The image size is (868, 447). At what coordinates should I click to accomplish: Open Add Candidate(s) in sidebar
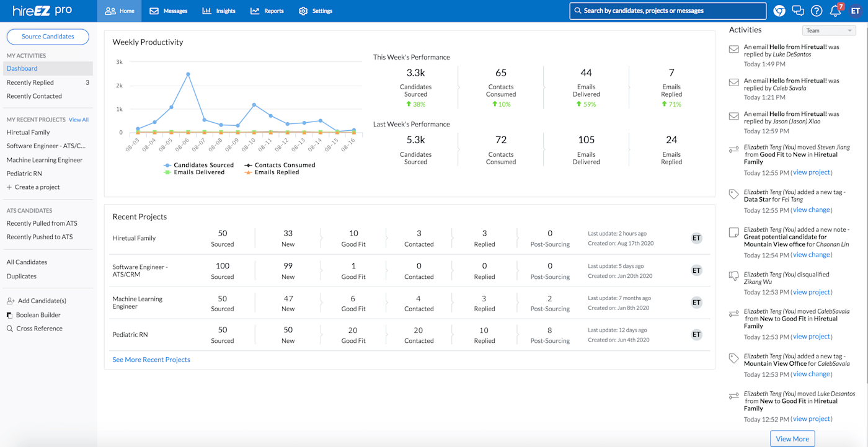coord(36,301)
